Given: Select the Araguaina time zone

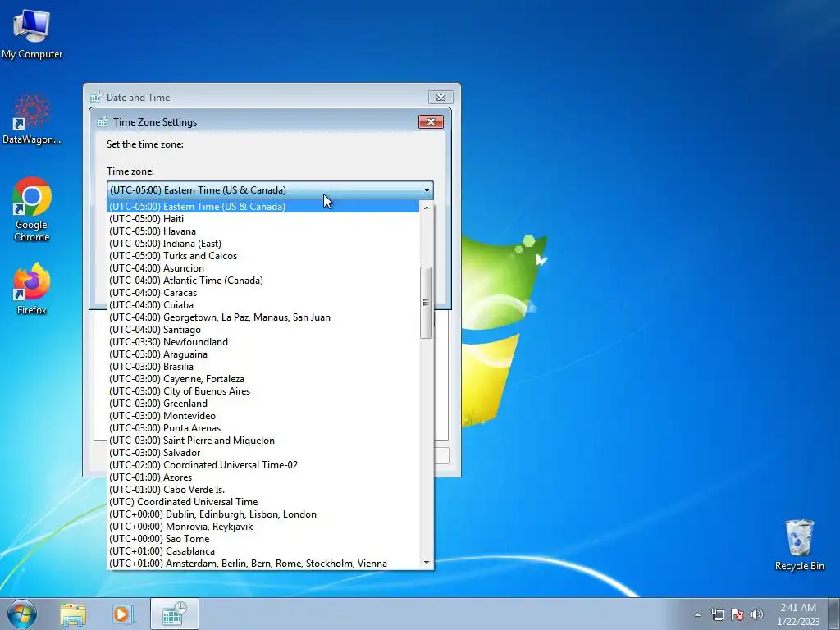Looking at the screenshot, I should (263, 354).
